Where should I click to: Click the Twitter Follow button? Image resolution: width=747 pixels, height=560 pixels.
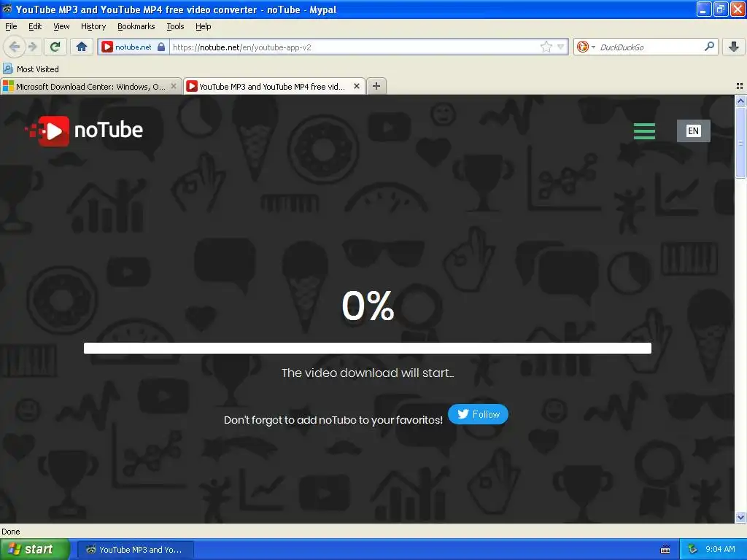click(x=478, y=414)
